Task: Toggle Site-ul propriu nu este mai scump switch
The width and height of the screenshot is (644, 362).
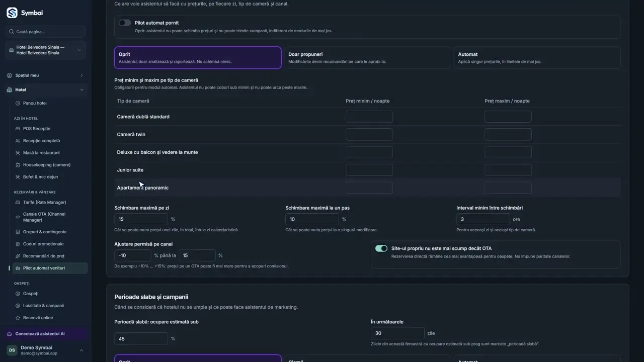Action: click(381, 248)
